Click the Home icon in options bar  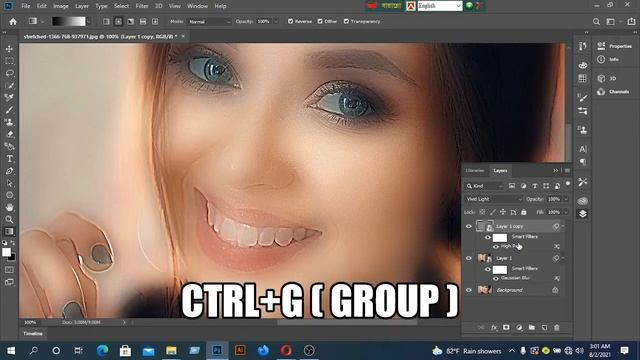pyautogui.click(x=13, y=21)
